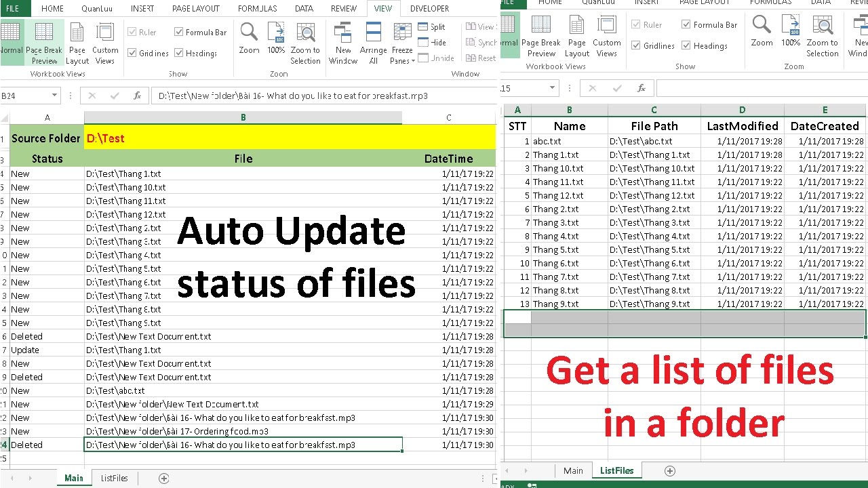Click the 'LastModified' header cell
The height and width of the screenshot is (488, 868).
tap(742, 126)
